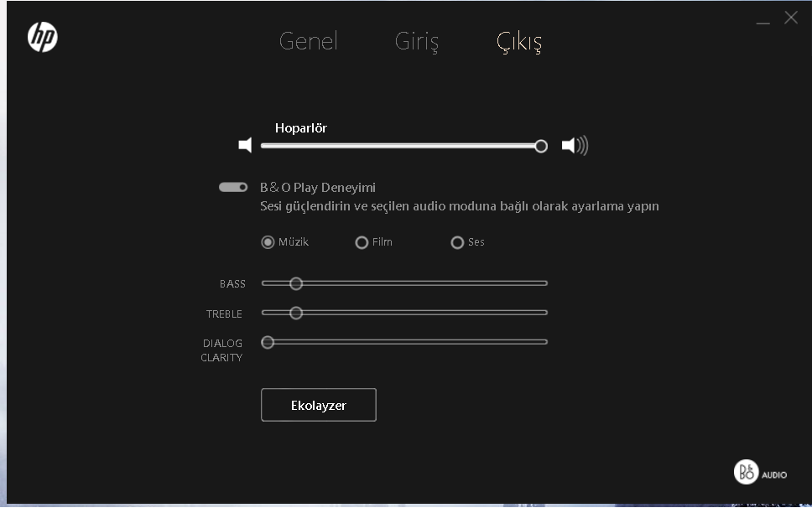The width and height of the screenshot is (812, 508).
Task: Click the 'Sesi güçlendirin' description text
Action: pyautogui.click(x=460, y=206)
